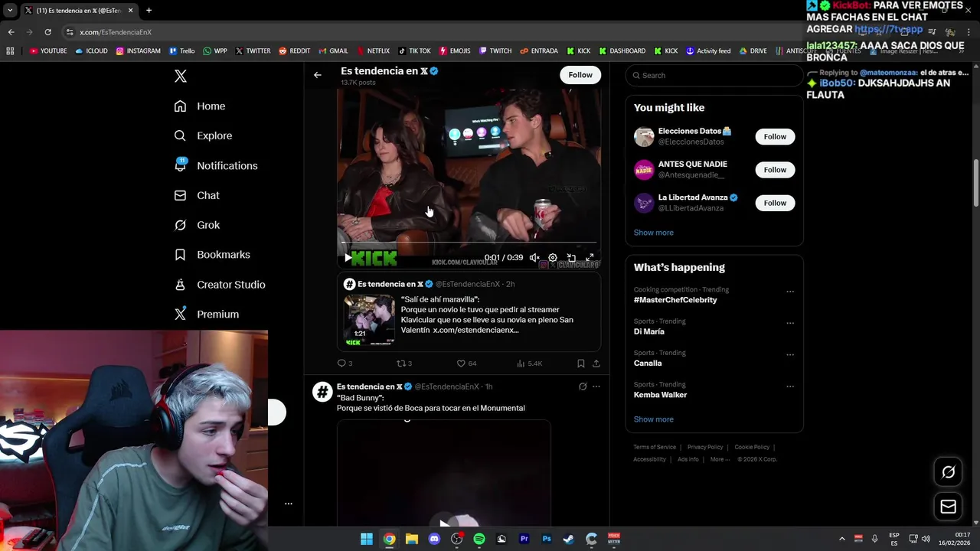Open the REDDIT bookmark
Image resolution: width=980 pixels, height=551 pixels.
[295, 51]
